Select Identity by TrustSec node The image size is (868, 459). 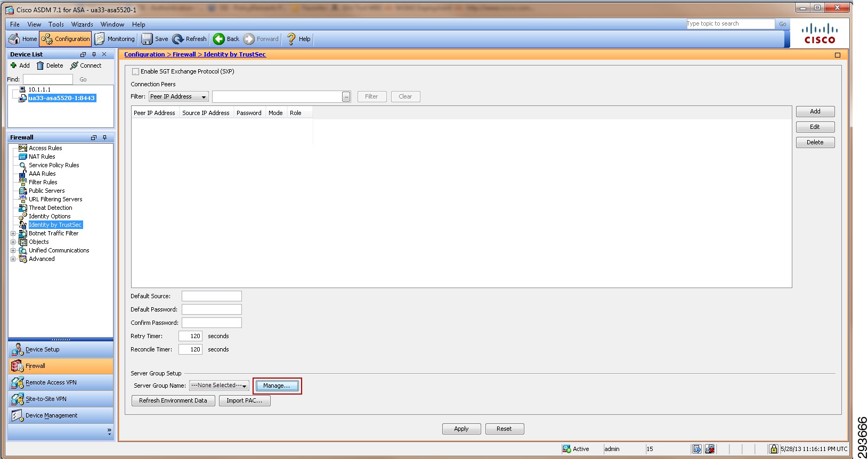(x=55, y=225)
